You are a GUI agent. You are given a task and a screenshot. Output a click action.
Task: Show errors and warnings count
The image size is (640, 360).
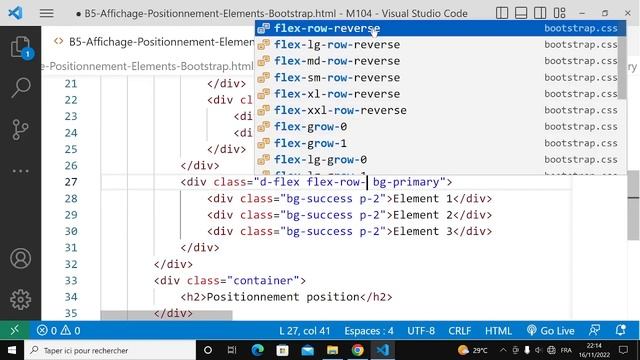pyautogui.click(x=58, y=330)
